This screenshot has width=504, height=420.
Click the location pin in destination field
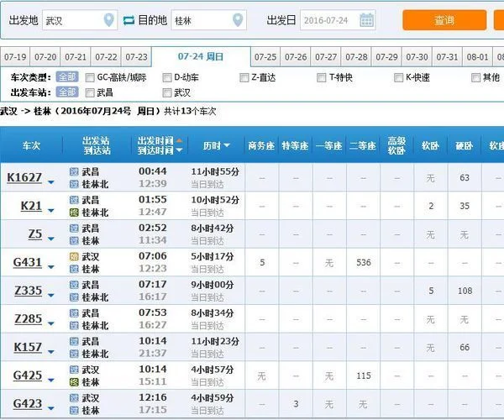[x=238, y=20]
